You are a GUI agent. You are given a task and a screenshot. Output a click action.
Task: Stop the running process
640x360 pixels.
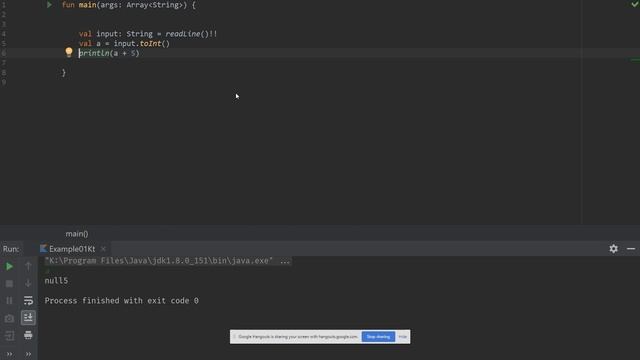(9, 284)
